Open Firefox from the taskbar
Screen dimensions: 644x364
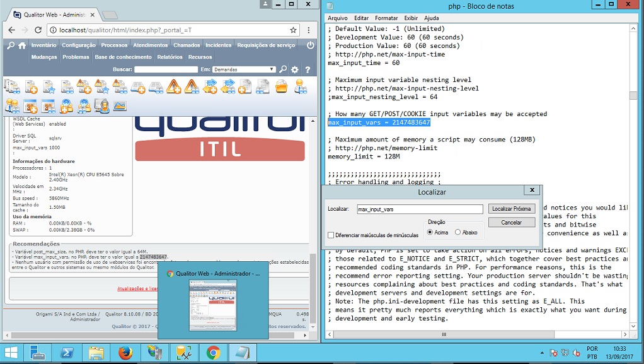[125, 353]
